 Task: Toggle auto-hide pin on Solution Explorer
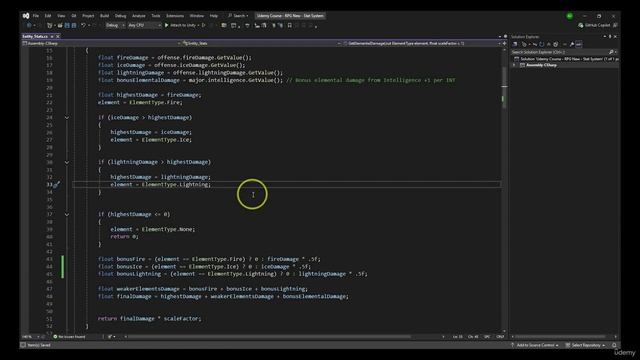coord(610,37)
